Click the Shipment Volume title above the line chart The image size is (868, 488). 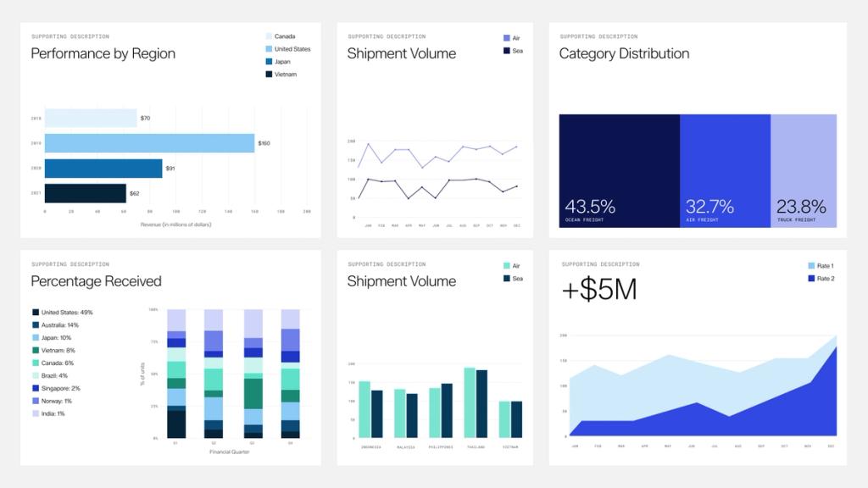[401, 53]
